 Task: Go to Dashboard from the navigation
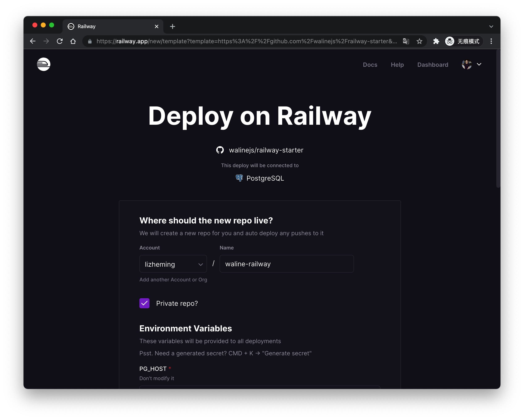[x=433, y=65]
